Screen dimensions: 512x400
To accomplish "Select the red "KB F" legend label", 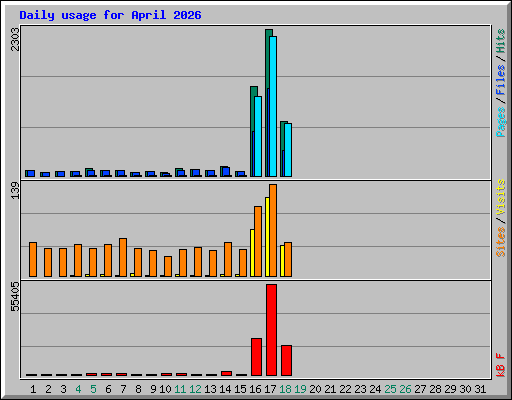I will click(500, 365).
